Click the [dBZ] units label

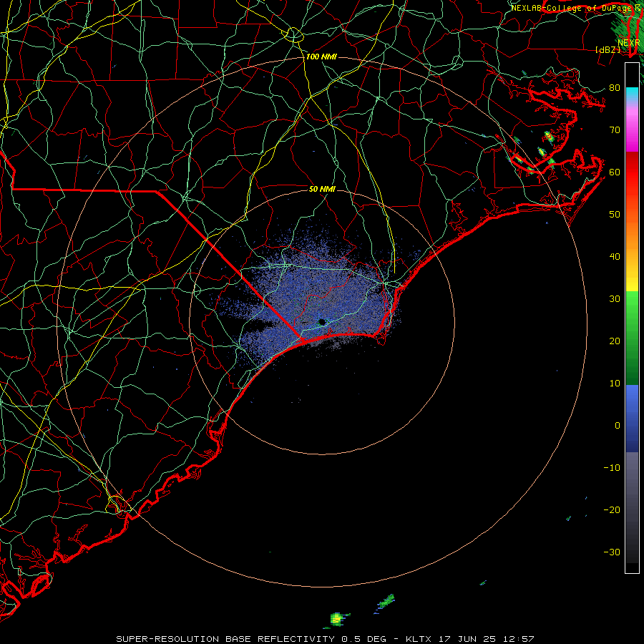coord(608,49)
